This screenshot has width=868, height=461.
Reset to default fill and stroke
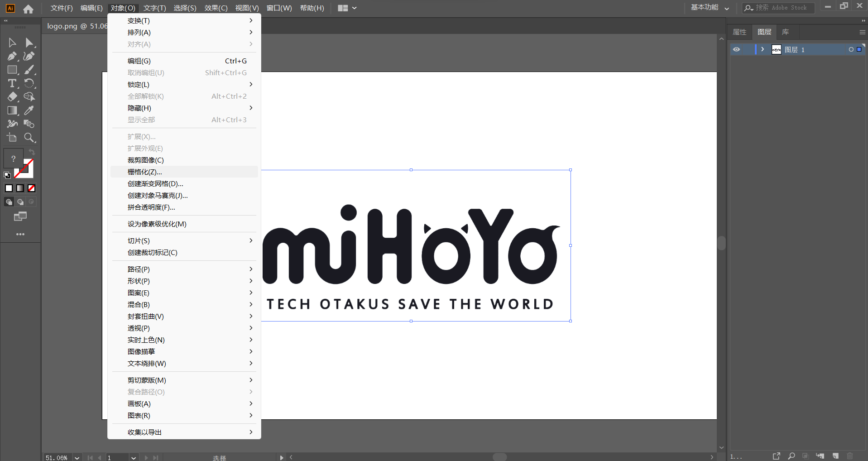(7, 175)
